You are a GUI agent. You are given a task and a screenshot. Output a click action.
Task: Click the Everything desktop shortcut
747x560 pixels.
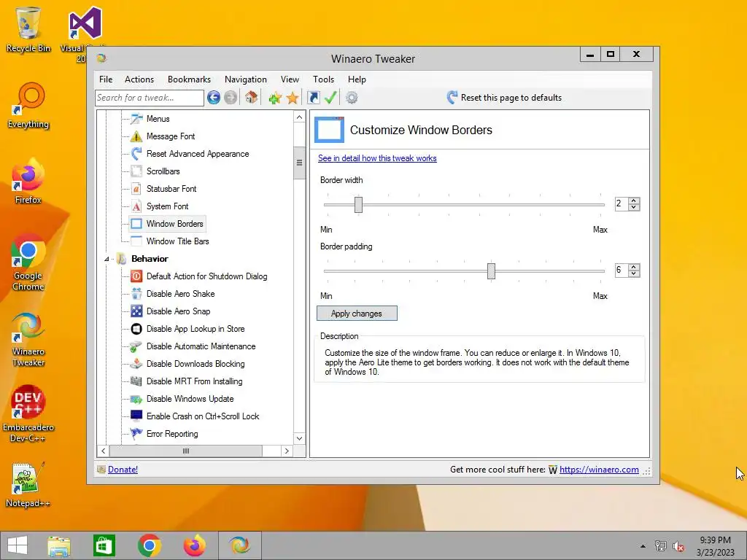(x=28, y=106)
